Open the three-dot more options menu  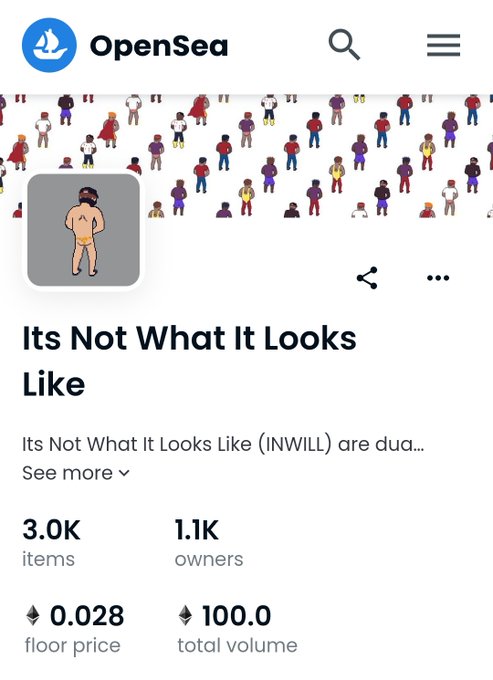point(438,278)
